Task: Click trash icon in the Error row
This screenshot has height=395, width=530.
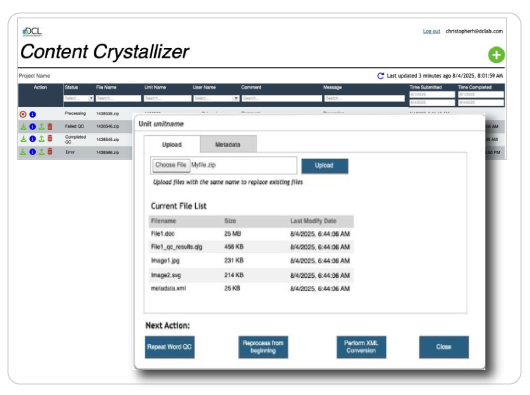Action: tap(50, 151)
